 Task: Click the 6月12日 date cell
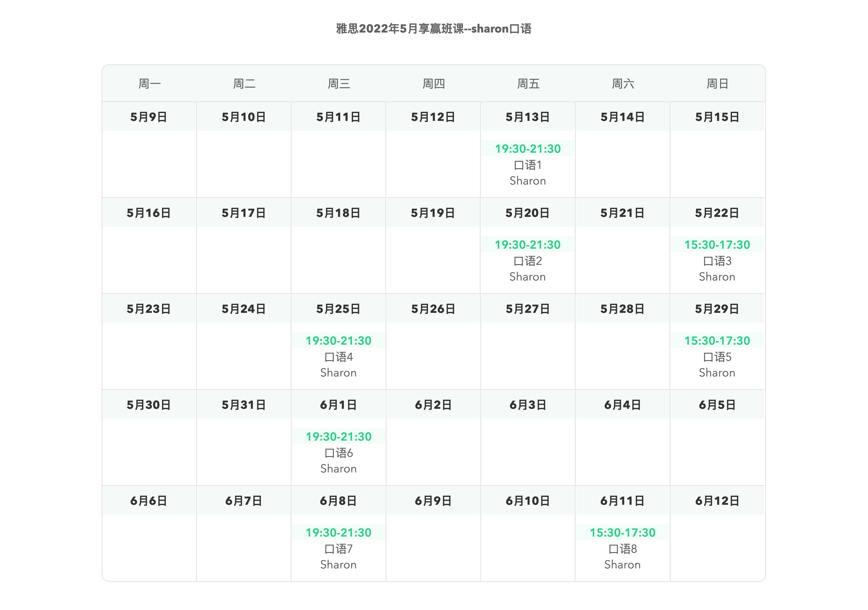point(717,501)
